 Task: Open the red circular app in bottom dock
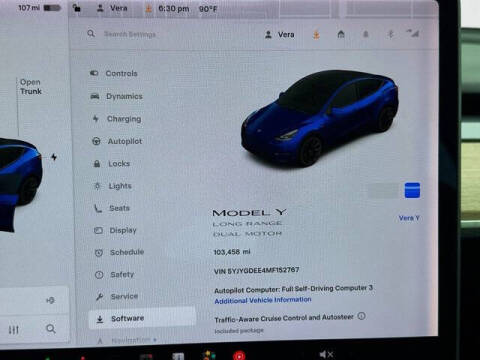[x=239, y=356]
